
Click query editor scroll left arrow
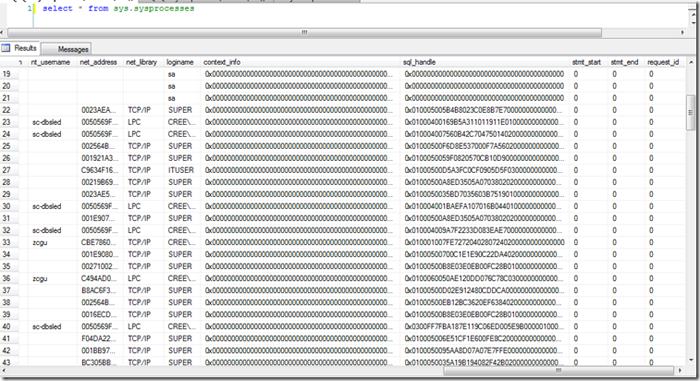[3, 33]
